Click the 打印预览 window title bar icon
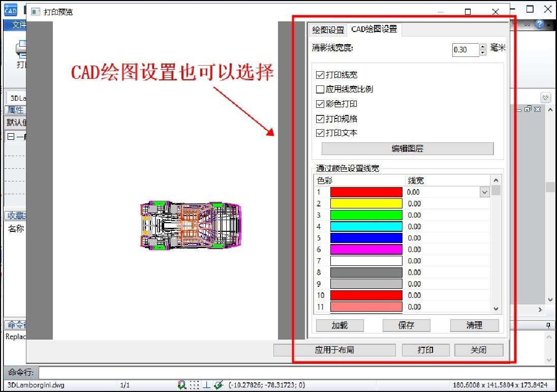Viewport: 557px width, 392px height. point(35,11)
